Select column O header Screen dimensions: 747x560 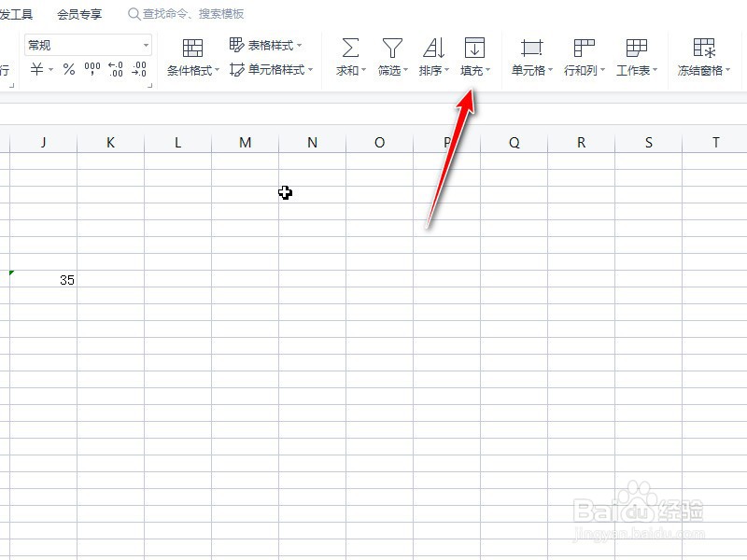pos(379,143)
